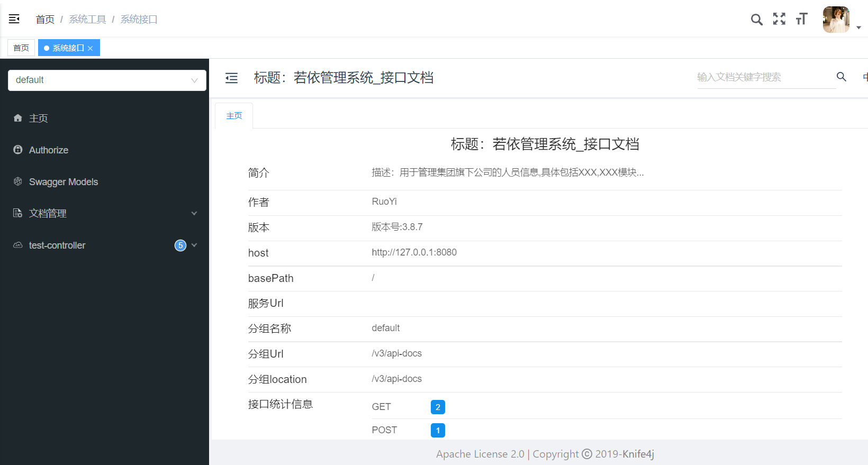Click the user avatar picture
868x465 pixels.
(x=836, y=20)
